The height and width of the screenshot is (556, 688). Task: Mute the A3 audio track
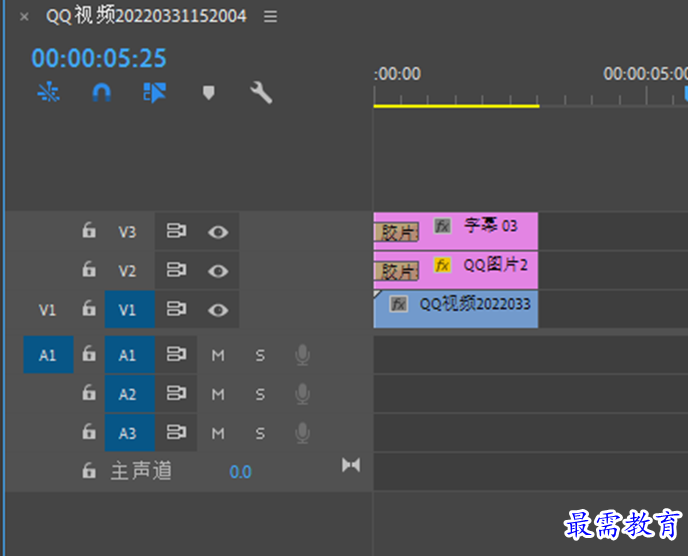218,434
